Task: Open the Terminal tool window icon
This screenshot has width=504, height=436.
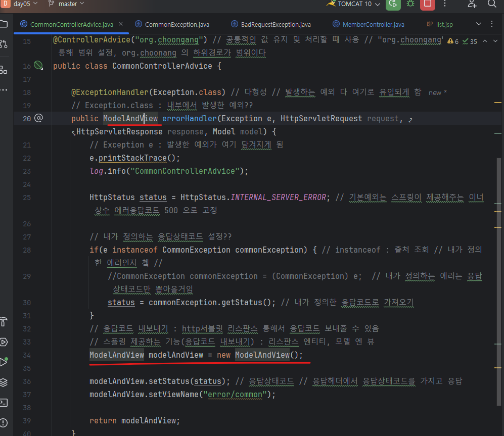Action: pos(4,403)
